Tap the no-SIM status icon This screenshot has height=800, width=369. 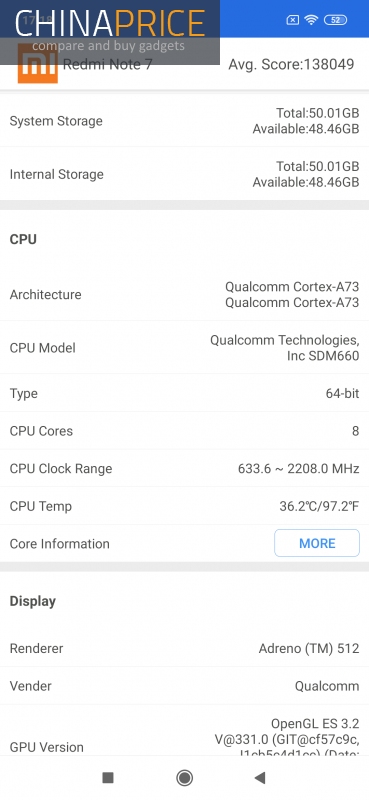click(x=292, y=20)
